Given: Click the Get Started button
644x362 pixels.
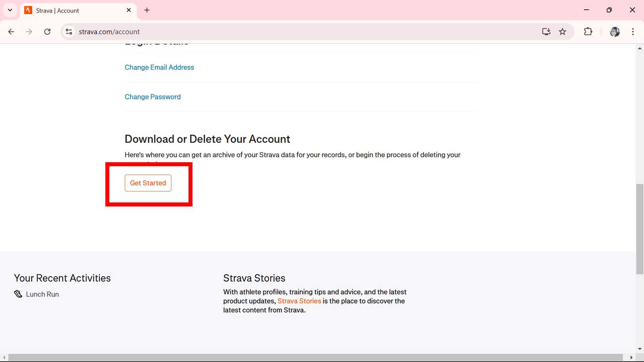Looking at the screenshot, I should 148,183.
